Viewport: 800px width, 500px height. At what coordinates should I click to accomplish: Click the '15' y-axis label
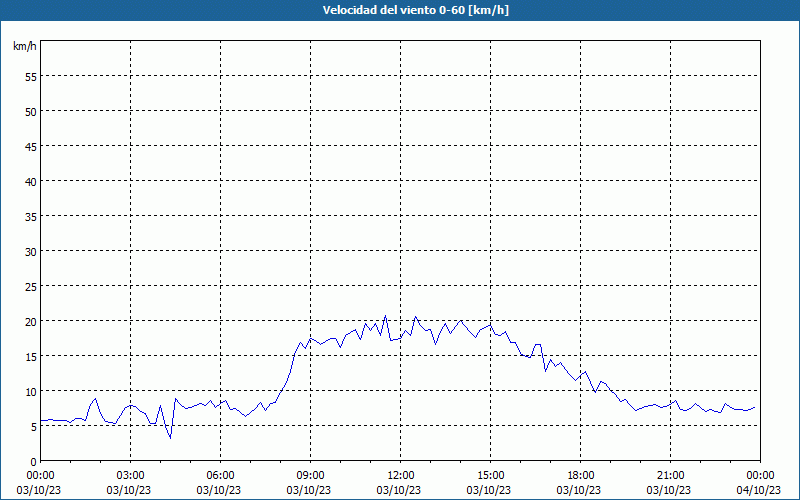click(31, 357)
